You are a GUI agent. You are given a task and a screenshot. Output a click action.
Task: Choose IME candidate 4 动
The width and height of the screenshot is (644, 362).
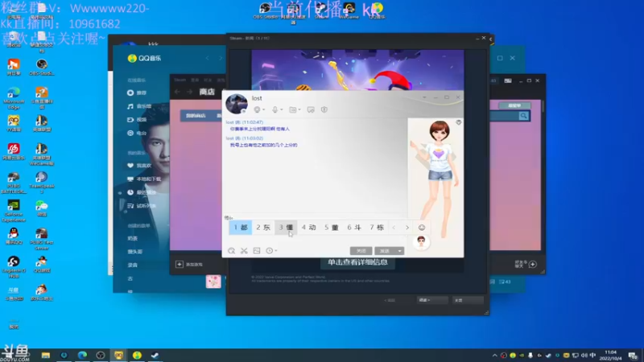pos(308,228)
